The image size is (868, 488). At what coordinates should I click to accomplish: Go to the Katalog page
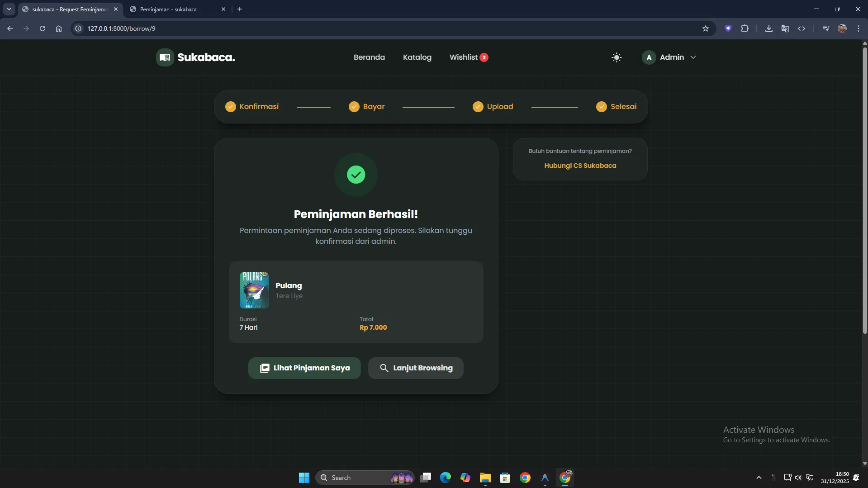[417, 57]
